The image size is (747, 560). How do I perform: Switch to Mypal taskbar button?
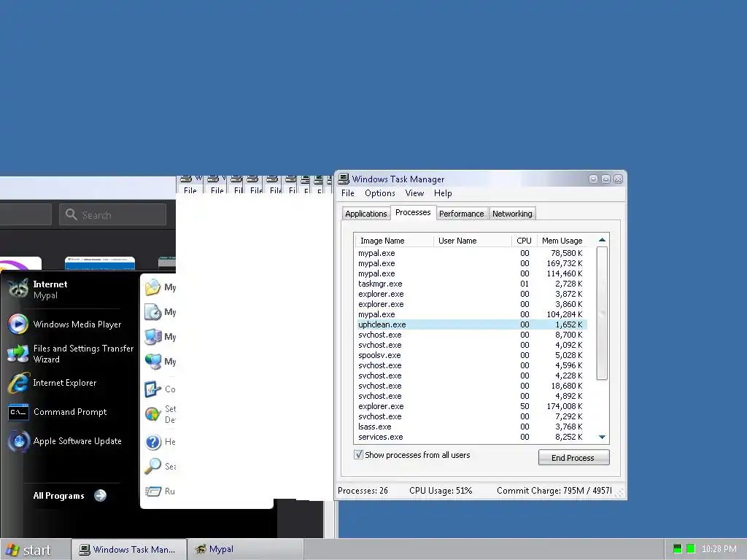[x=245, y=550]
